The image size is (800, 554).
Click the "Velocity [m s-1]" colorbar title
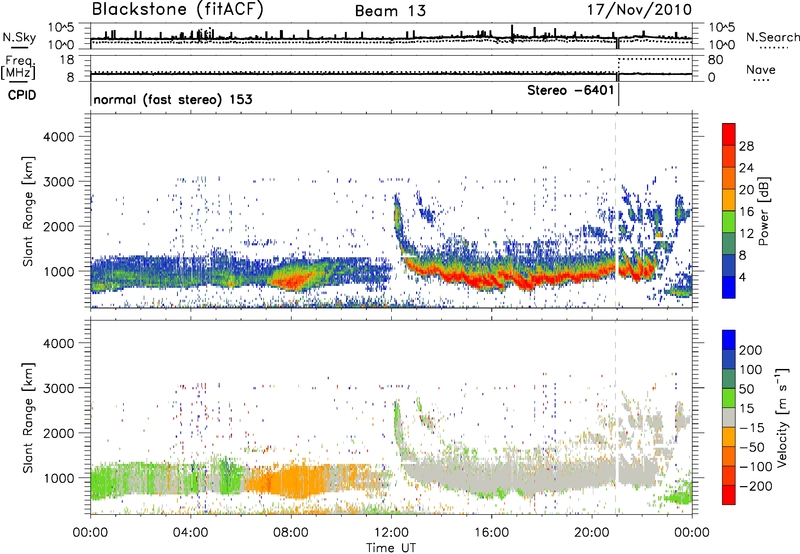click(782, 417)
